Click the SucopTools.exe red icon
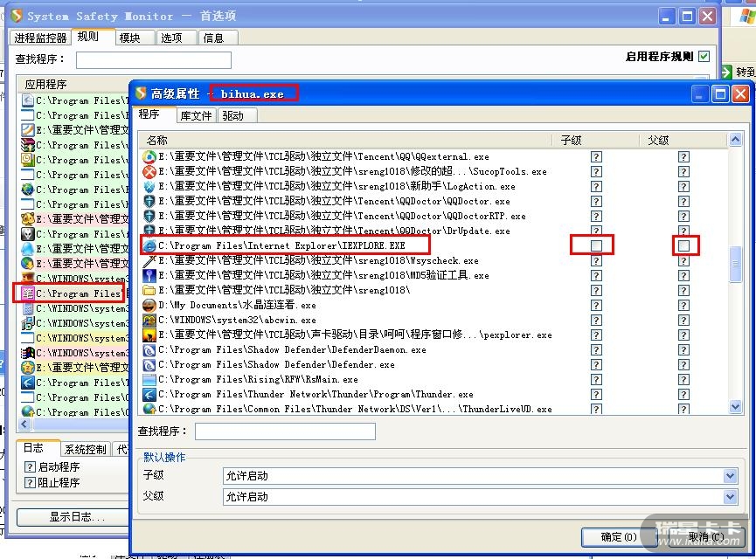The image size is (756, 559). tap(149, 171)
